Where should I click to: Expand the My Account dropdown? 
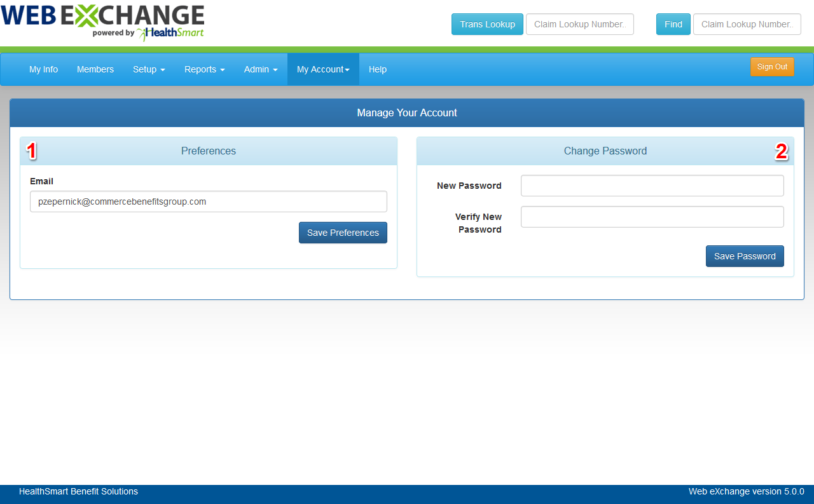[323, 69]
